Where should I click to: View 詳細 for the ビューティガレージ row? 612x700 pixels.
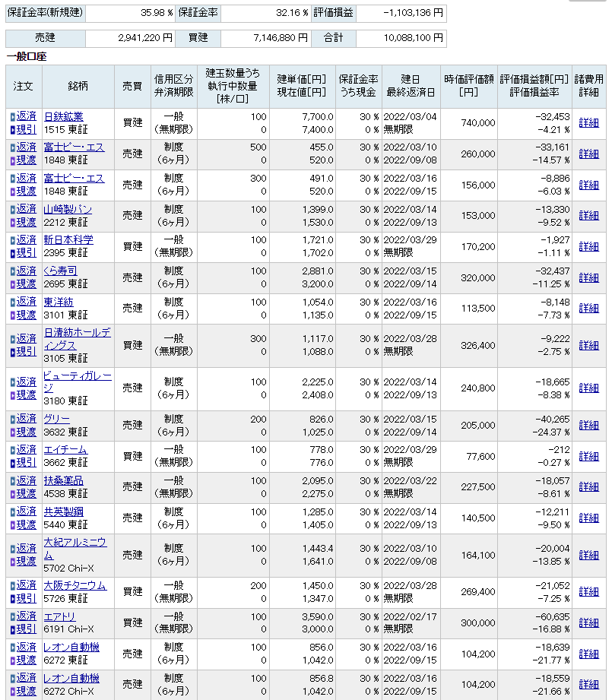click(x=588, y=388)
